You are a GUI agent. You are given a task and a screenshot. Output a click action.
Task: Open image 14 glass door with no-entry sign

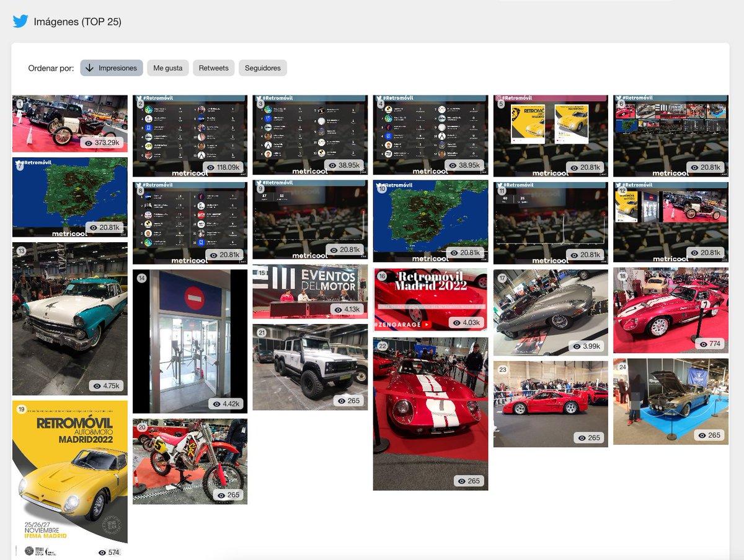click(x=190, y=341)
